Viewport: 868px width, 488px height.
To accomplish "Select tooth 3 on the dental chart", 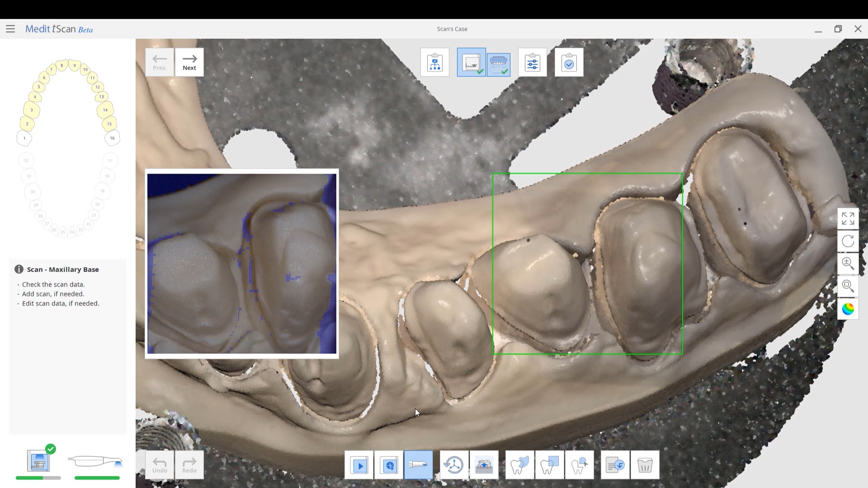I will click(31, 110).
